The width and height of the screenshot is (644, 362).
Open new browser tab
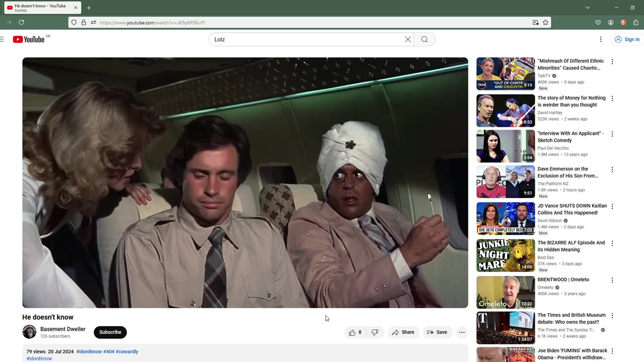point(89,8)
